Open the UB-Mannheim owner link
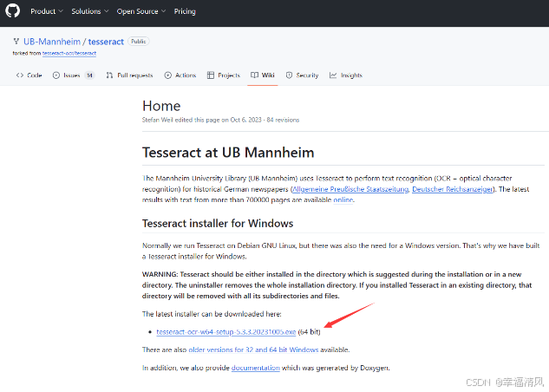 52,42
